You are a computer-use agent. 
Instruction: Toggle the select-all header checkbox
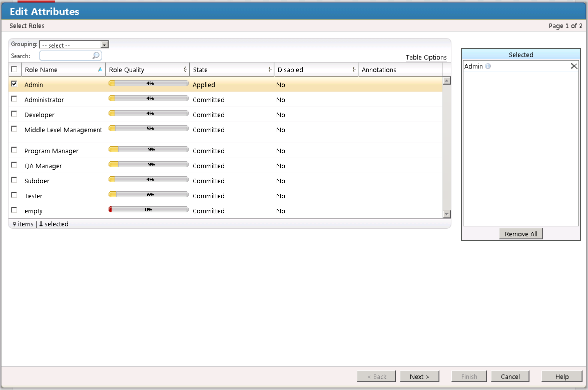[x=14, y=69]
